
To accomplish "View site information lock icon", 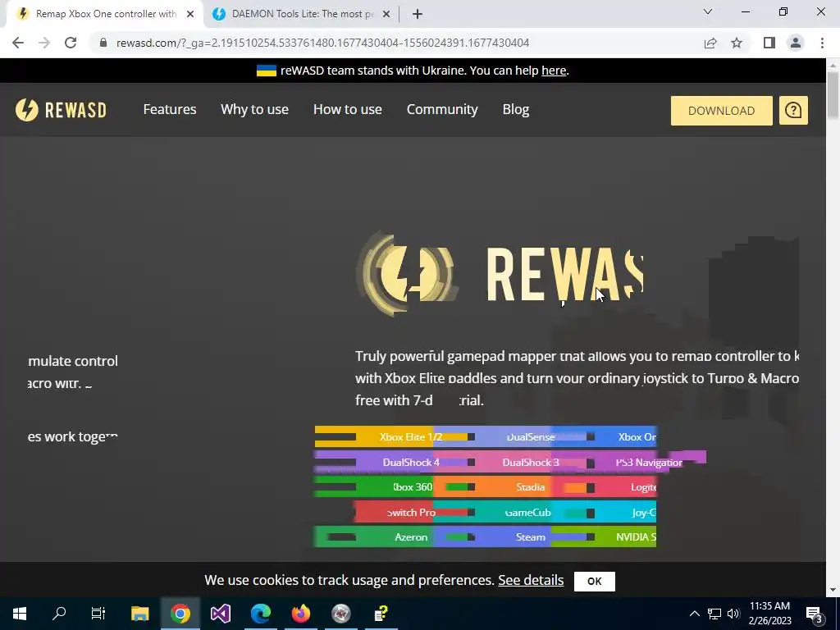I will point(103,43).
